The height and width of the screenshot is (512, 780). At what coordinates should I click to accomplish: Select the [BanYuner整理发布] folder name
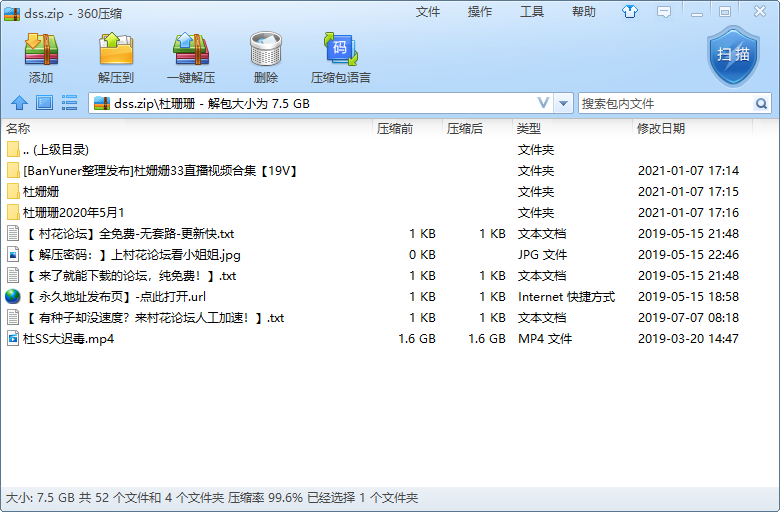pyautogui.click(x=160, y=171)
